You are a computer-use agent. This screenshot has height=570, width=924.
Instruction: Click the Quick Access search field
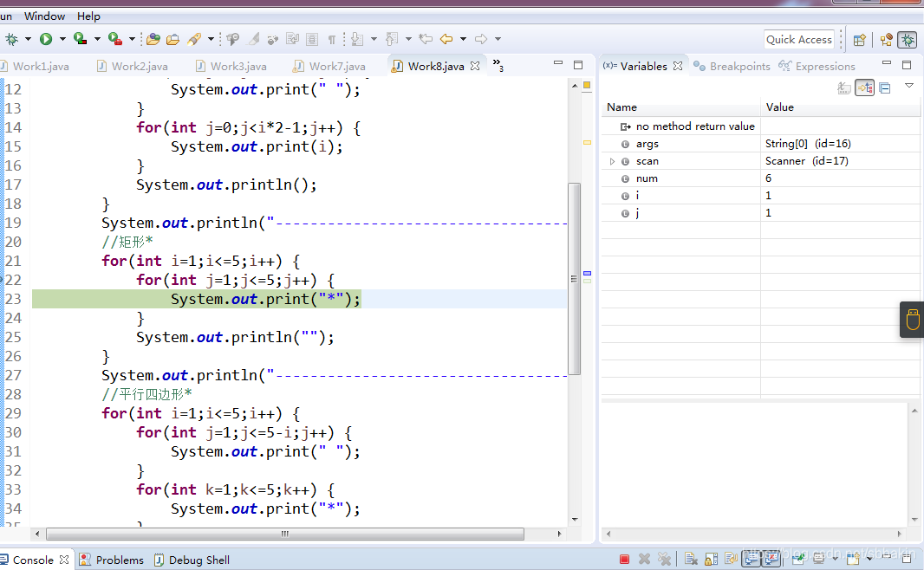[799, 40]
